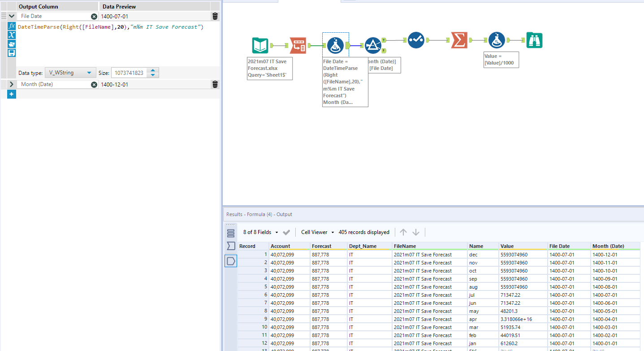Screen dimensions: 644x351
Task: Open the fx functions list
Action: pyautogui.click(x=12, y=26)
